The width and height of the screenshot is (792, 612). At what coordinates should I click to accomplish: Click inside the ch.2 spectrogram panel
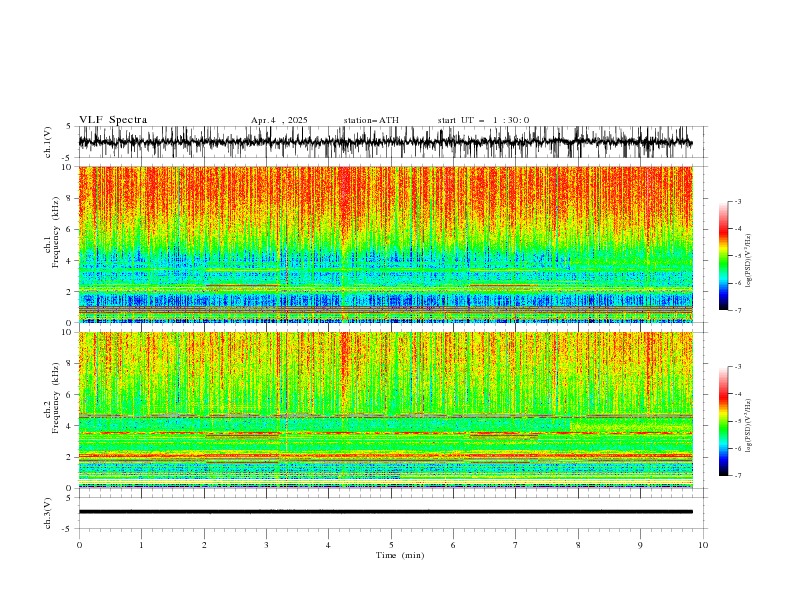(x=385, y=410)
